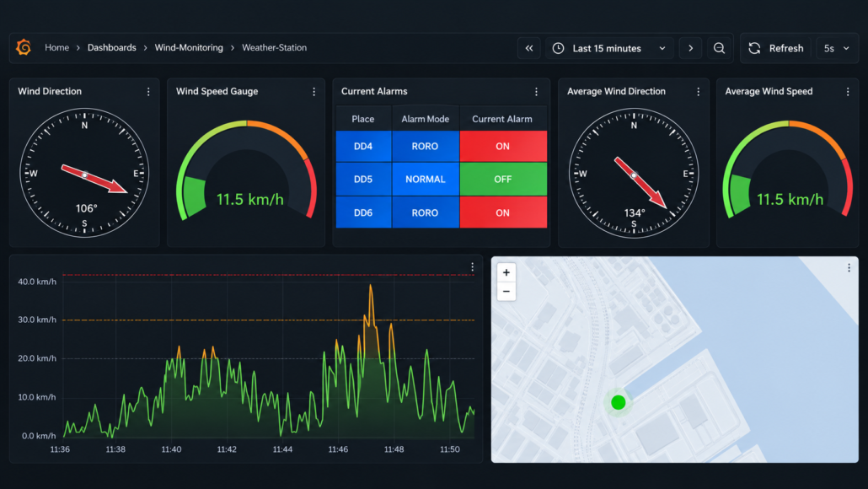868x489 pixels.
Task: Click the red ON cell for DD4
Action: (502, 146)
